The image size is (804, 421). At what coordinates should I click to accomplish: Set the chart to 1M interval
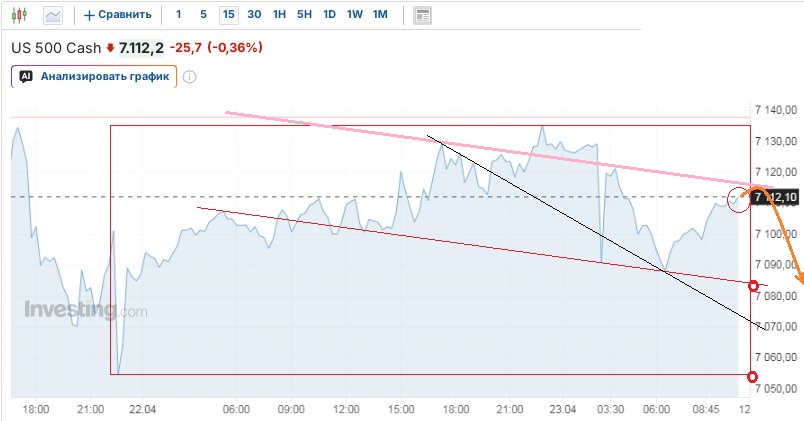click(x=380, y=15)
